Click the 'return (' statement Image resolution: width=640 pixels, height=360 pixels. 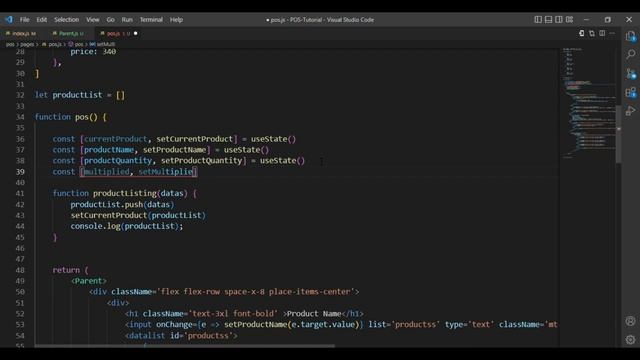70,270
